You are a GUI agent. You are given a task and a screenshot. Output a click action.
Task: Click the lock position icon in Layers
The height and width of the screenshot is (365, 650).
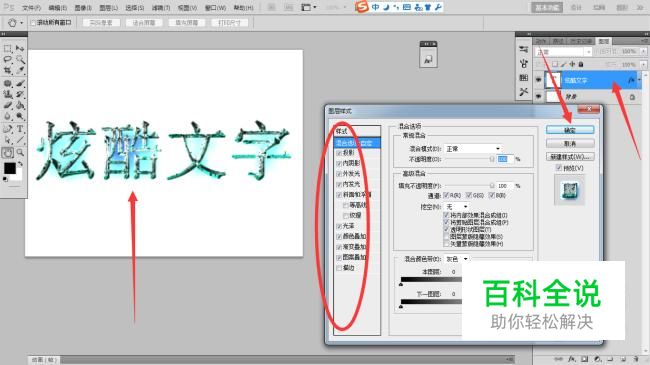click(572, 64)
